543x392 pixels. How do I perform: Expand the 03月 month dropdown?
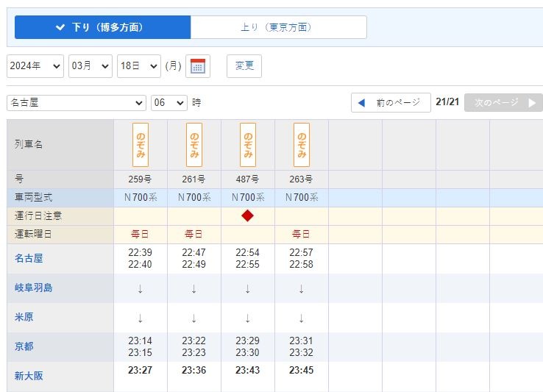pos(90,65)
